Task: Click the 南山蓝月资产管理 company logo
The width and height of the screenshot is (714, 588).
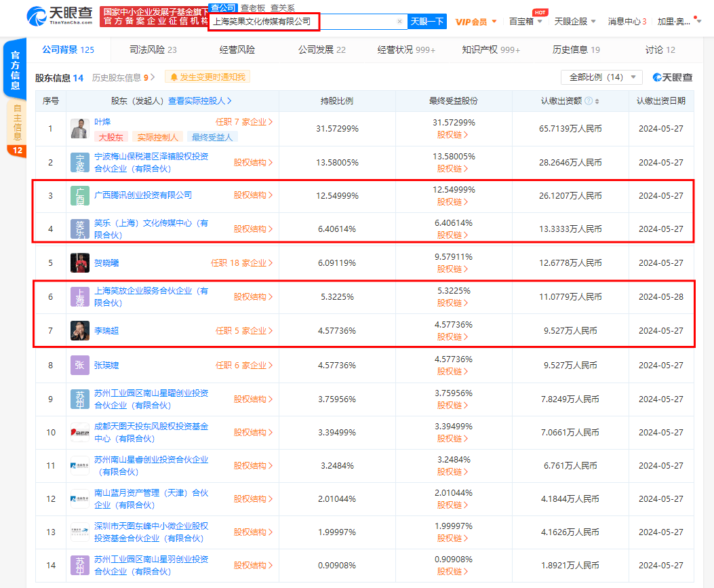Action: click(x=80, y=499)
